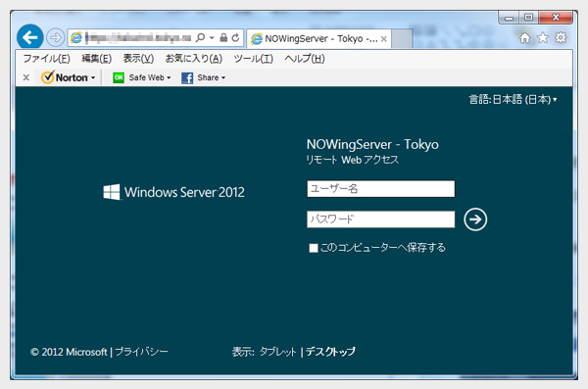Viewport: 588px width, 389px height.
Task: Open the プライバシー link
Action: click(x=141, y=352)
